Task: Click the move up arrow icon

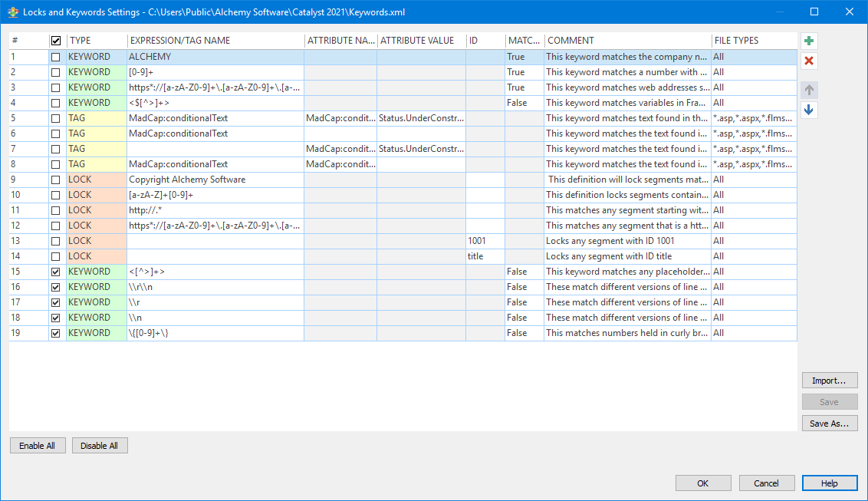Action: (809, 90)
